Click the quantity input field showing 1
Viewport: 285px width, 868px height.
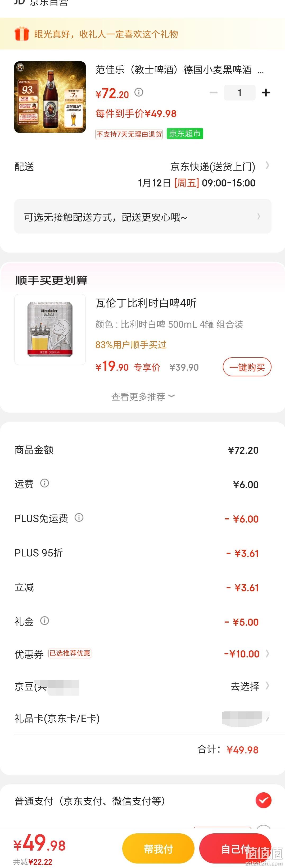click(239, 93)
